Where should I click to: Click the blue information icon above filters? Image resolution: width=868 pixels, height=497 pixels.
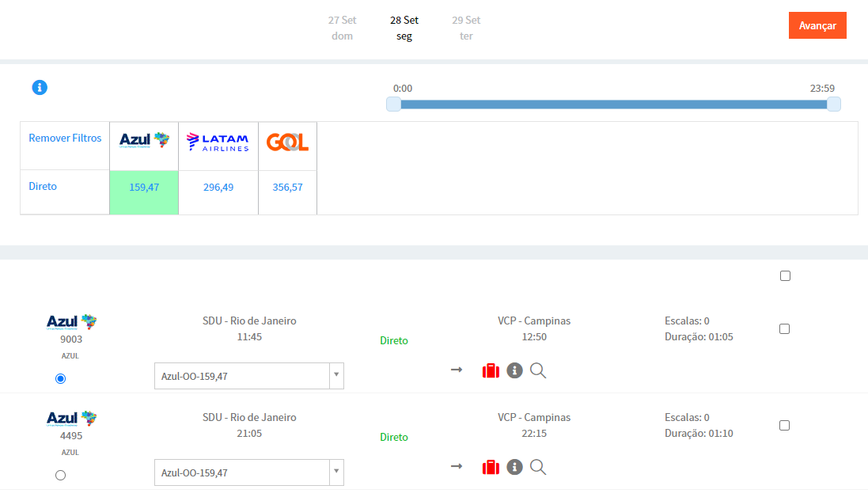pyautogui.click(x=40, y=87)
